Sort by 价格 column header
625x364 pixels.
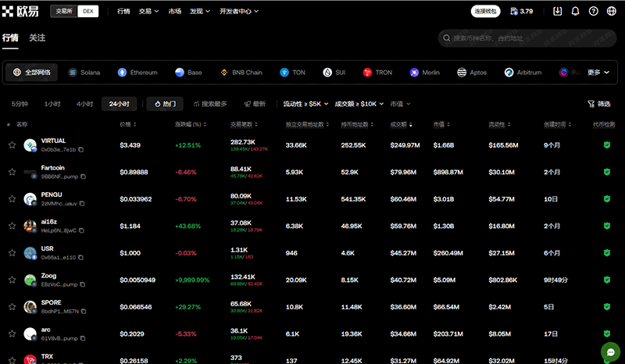pyautogui.click(x=128, y=124)
